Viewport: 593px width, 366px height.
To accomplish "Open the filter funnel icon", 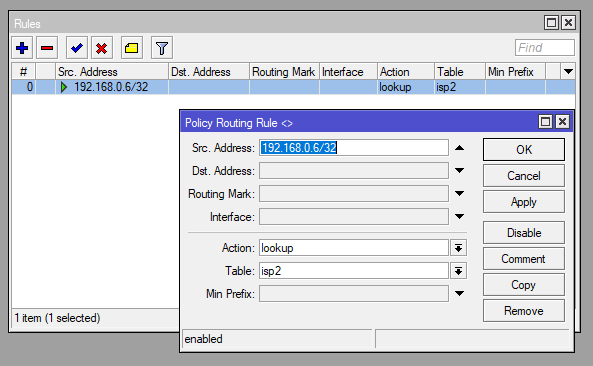I will click(x=162, y=48).
